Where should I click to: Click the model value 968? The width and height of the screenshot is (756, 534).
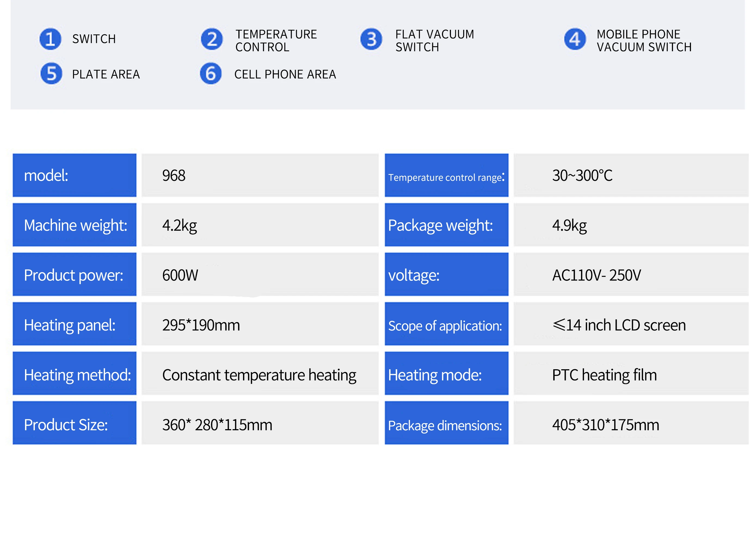(174, 175)
